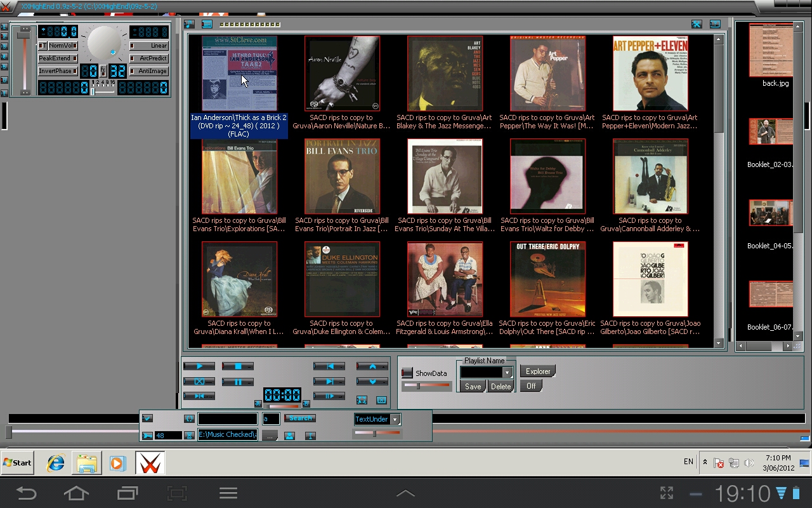The image size is (812, 508).
Task: Stop playback with the square Stop button
Action: point(238,366)
